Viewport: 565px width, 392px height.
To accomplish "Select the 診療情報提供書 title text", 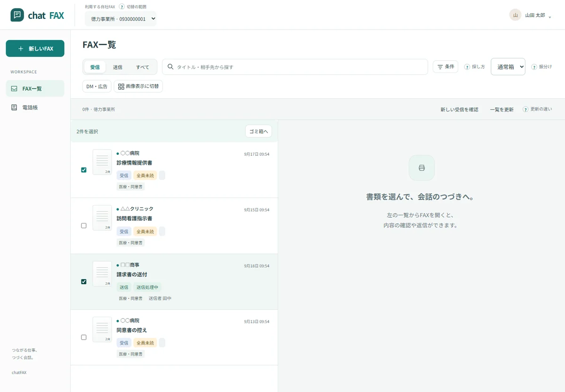I will (x=134, y=163).
